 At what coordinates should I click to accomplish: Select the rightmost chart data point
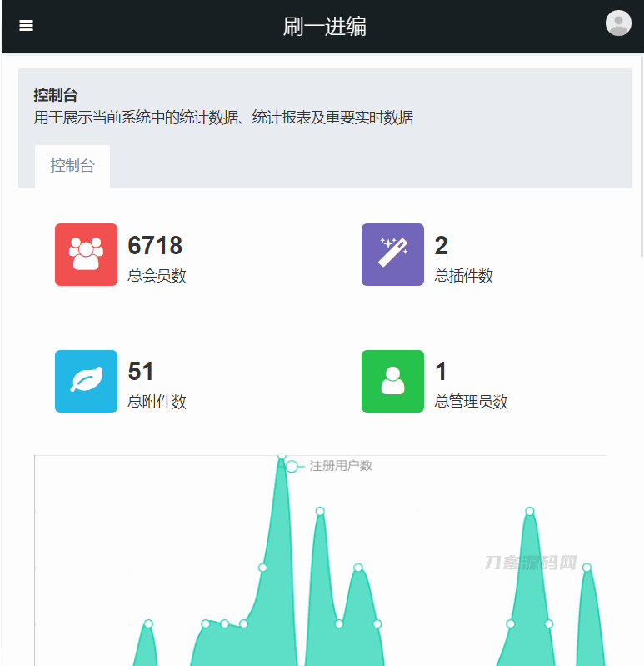587,568
